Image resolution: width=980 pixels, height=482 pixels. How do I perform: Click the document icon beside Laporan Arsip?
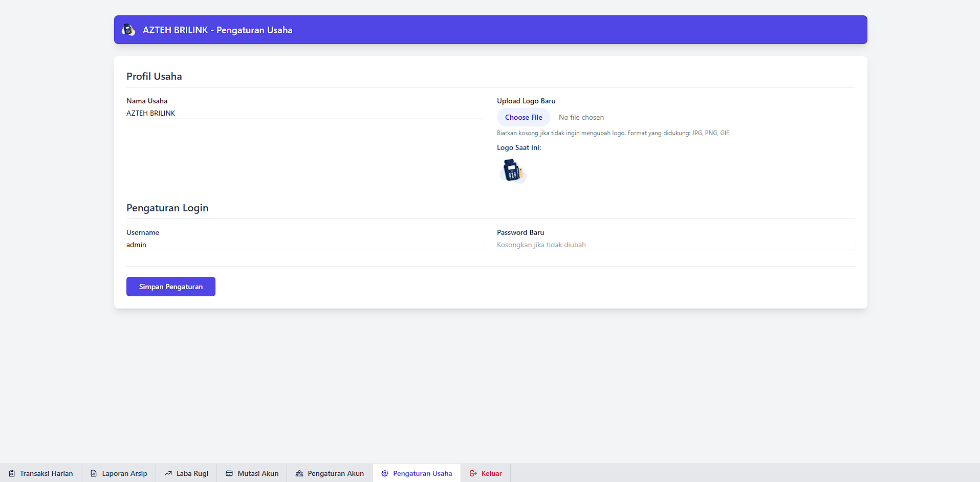(94, 473)
